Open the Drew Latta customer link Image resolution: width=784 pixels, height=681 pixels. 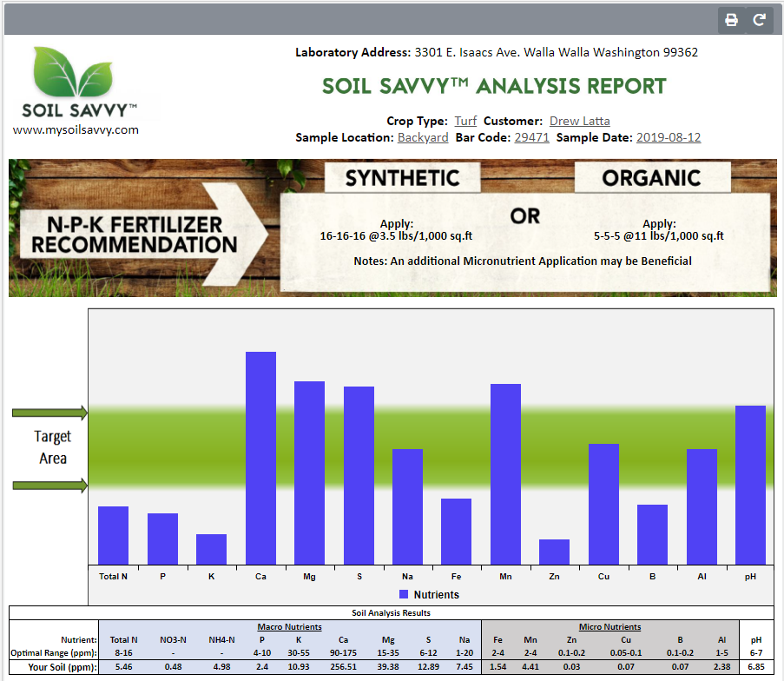pos(579,121)
